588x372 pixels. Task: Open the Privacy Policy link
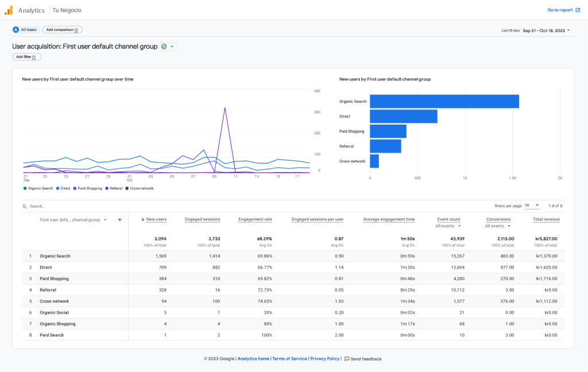(324, 359)
